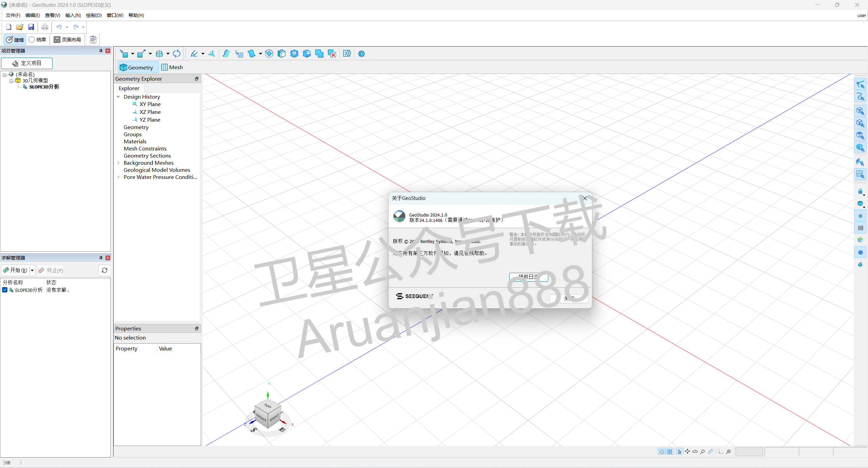
Task: Click the hollow shell cube icon
Action: (x=294, y=54)
